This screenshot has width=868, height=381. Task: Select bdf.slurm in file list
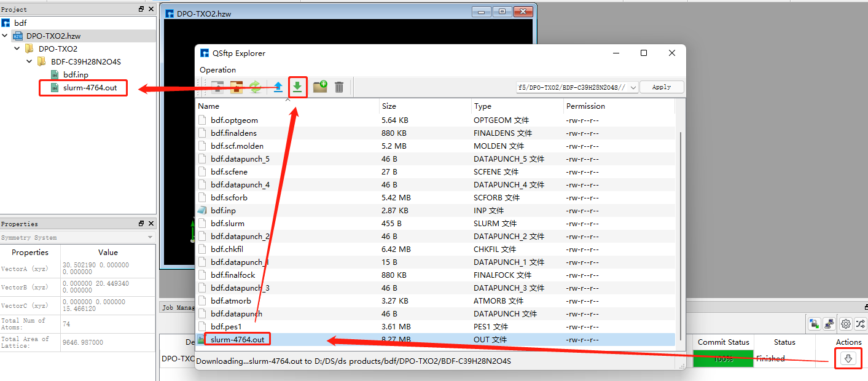(227, 223)
